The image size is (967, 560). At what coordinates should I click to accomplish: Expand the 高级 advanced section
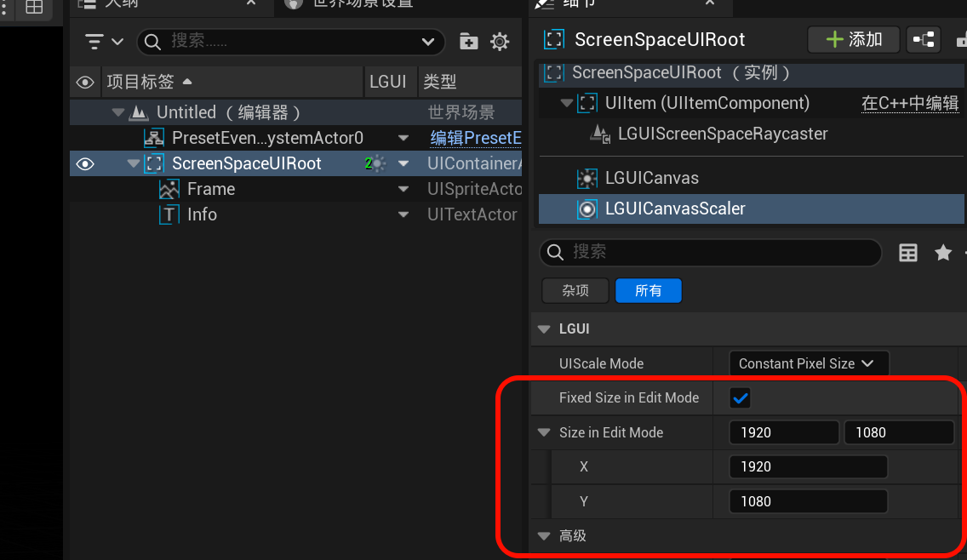(x=545, y=536)
